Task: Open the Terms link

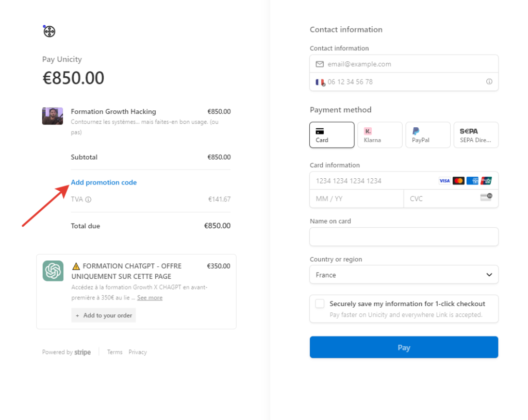Action: pos(115,352)
